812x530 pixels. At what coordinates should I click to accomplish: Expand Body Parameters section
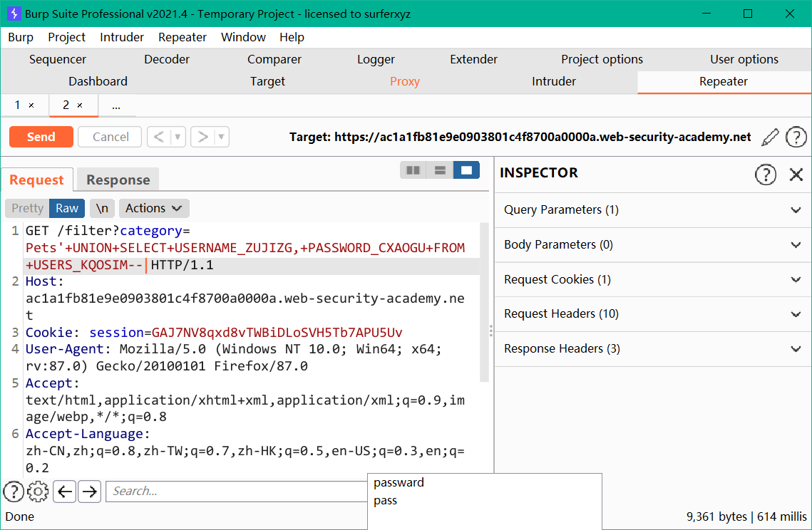tap(653, 244)
